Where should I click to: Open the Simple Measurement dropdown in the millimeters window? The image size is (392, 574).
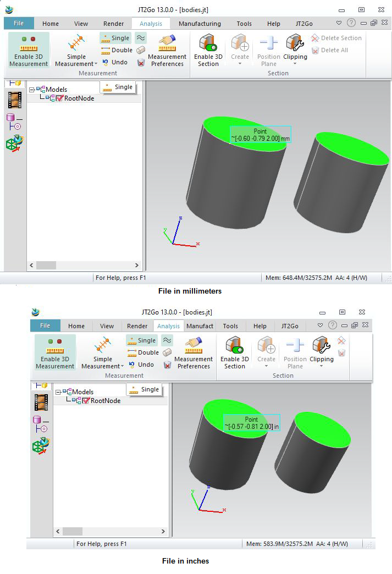[x=76, y=64]
